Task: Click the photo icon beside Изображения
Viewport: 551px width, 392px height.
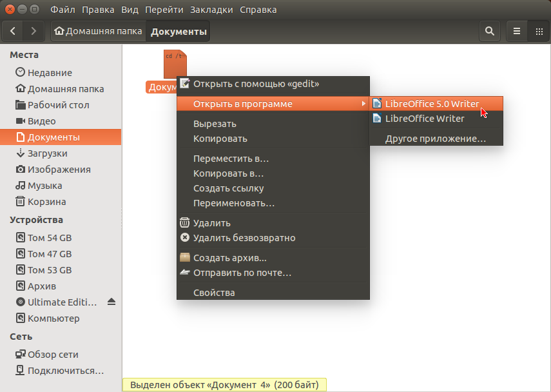Action: point(21,169)
